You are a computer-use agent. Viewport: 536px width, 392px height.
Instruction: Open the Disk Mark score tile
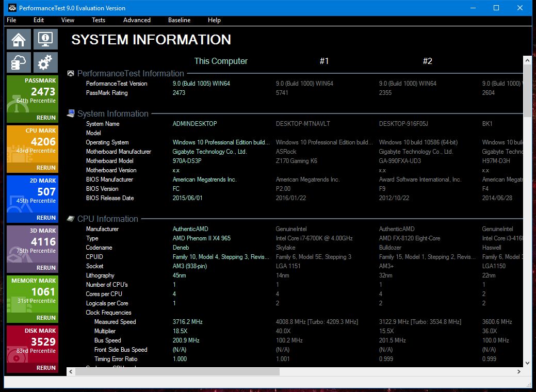coord(33,349)
